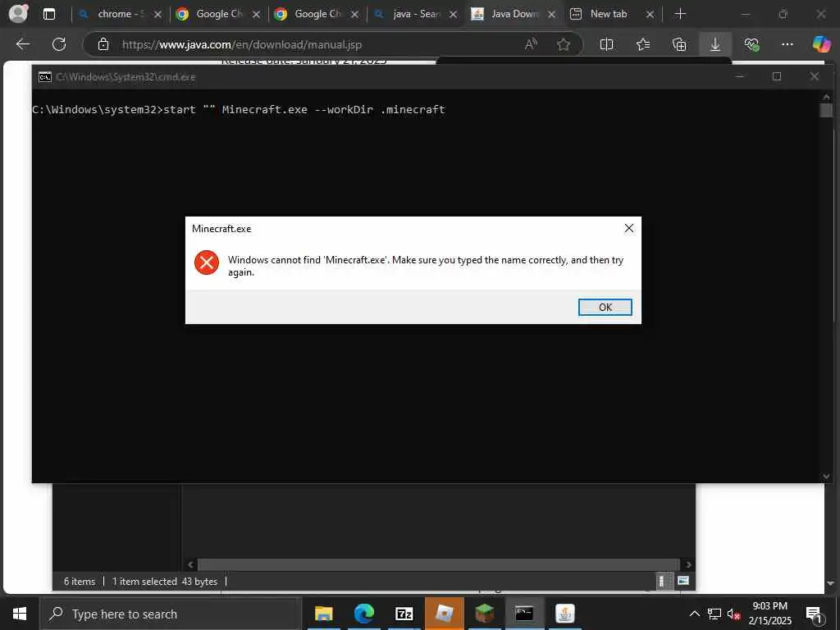Viewport: 840px width, 630px height.
Task: Click the red error icon in dialog
Action: click(x=206, y=262)
